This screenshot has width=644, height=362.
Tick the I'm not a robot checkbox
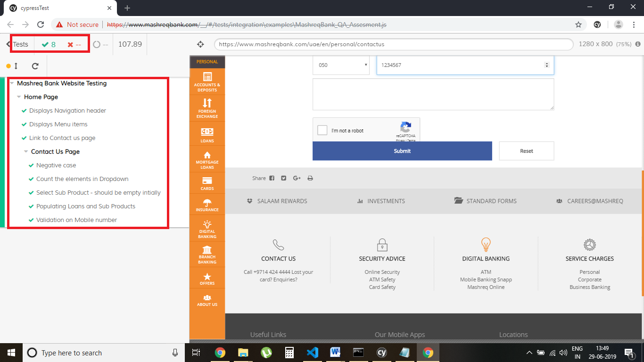[322, 131]
